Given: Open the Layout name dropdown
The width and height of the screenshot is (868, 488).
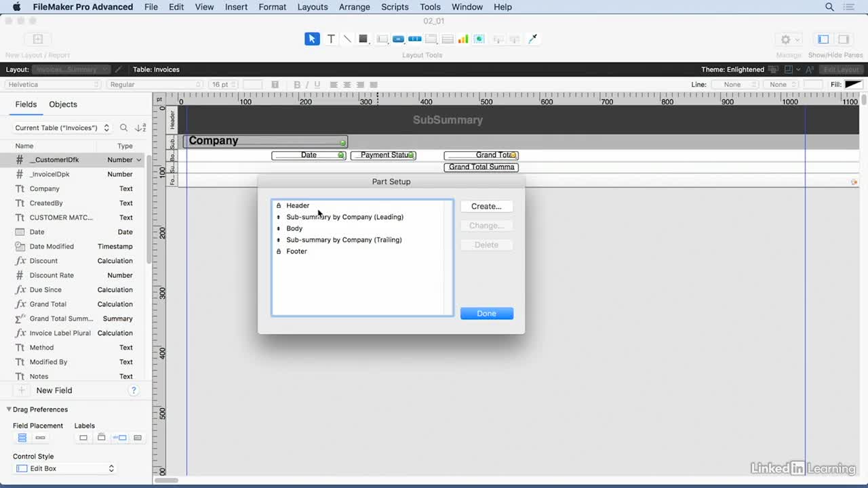Looking at the screenshot, I should (x=71, y=69).
